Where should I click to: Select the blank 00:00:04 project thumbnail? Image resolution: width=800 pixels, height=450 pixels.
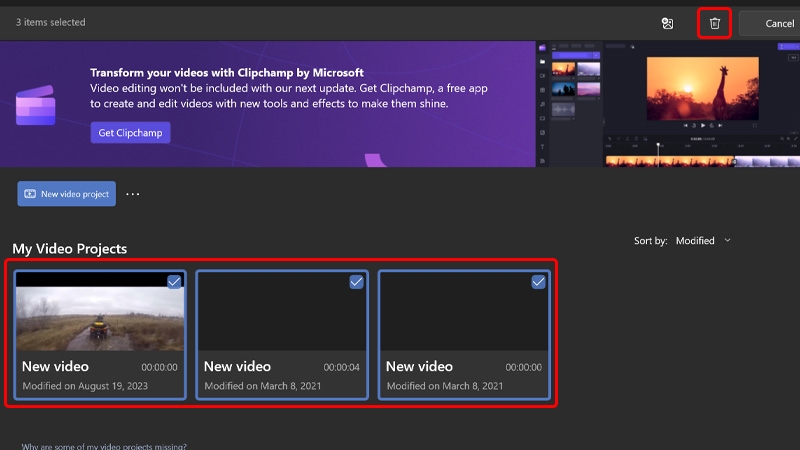pyautogui.click(x=282, y=312)
